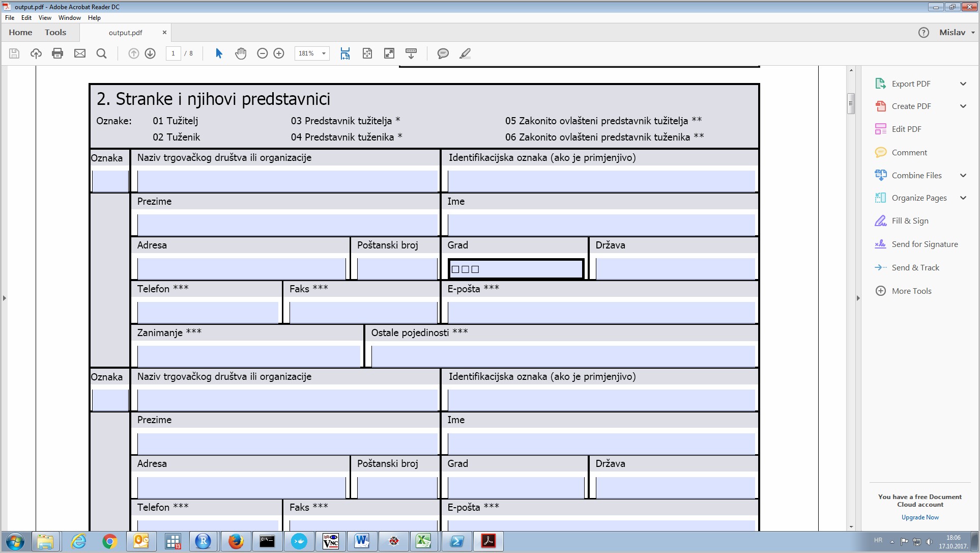Click the Combine Files tool in sidebar
Image resolution: width=980 pixels, height=553 pixels.
[x=917, y=175]
